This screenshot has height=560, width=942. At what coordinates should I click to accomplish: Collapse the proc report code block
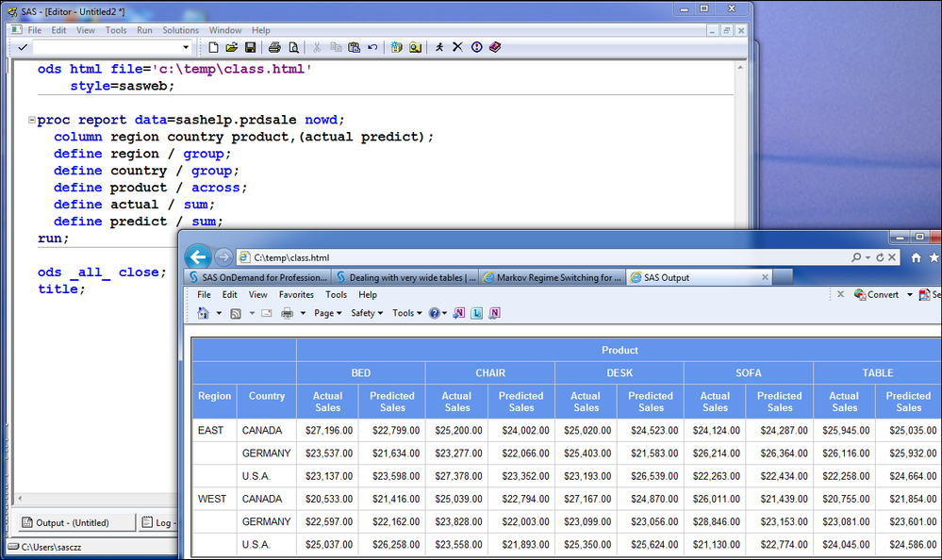(x=31, y=121)
